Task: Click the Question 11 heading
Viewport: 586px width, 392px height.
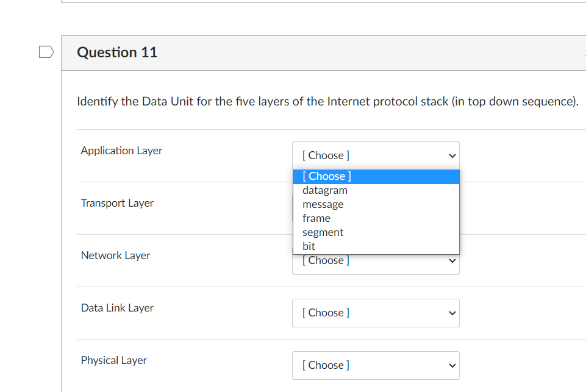Action: click(117, 52)
